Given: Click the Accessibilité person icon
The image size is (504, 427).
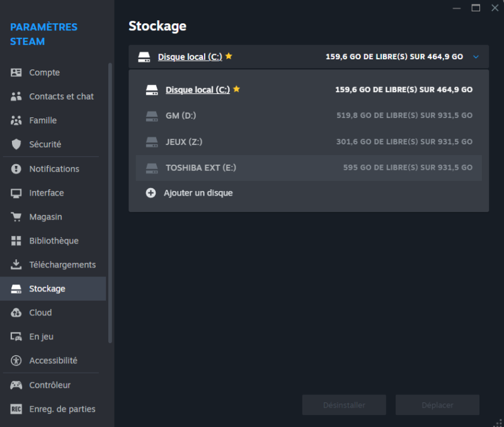Looking at the screenshot, I should click(16, 360).
